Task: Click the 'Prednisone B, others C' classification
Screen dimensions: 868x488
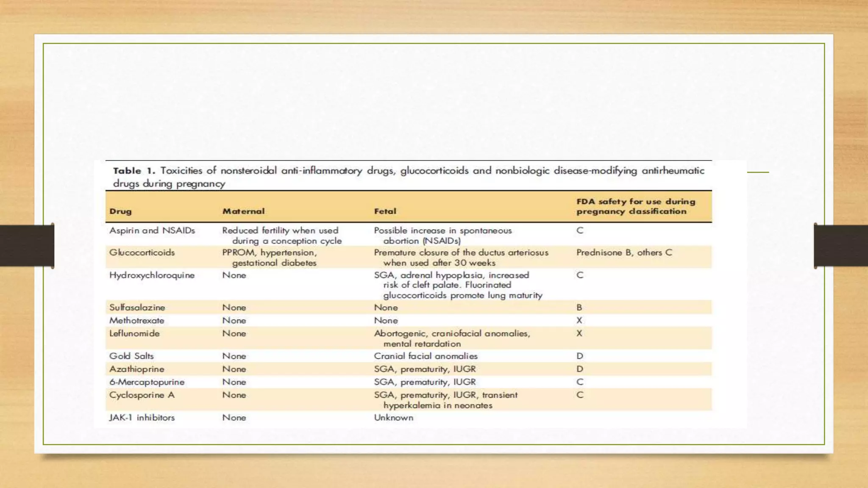Action: (624, 252)
